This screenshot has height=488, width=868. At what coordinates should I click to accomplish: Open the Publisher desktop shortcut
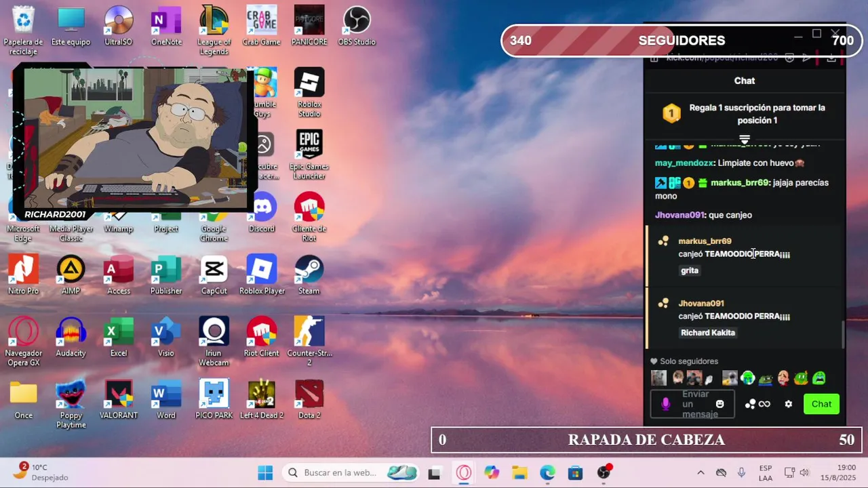166,275
